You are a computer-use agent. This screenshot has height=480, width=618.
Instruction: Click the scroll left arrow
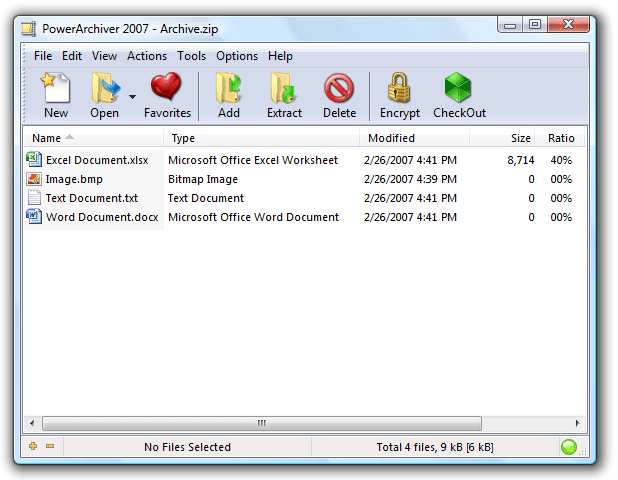point(32,424)
